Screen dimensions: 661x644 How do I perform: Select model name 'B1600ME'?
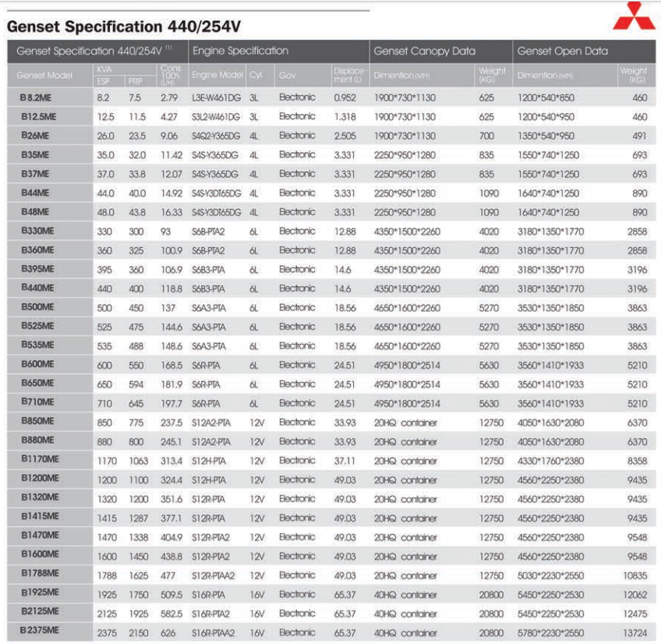click(x=40, y=554)
